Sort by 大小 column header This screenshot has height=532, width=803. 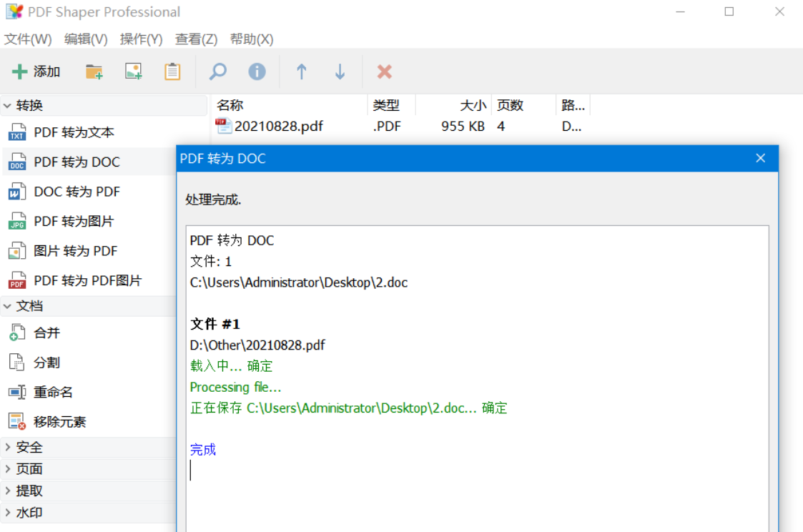[454, 106]
